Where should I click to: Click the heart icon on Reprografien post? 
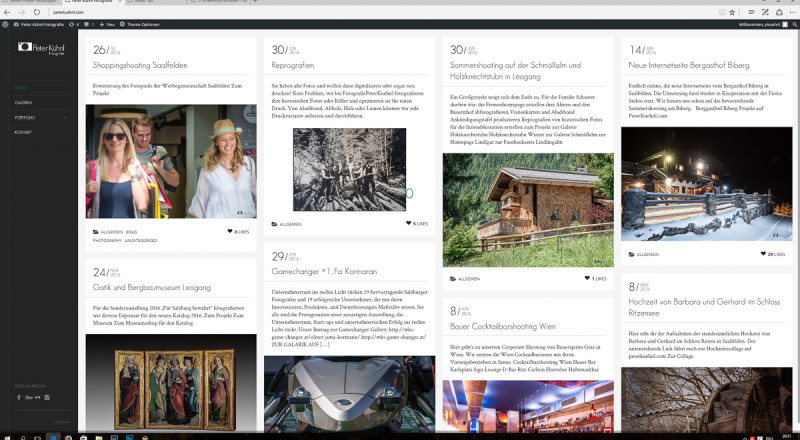[408, 223]
